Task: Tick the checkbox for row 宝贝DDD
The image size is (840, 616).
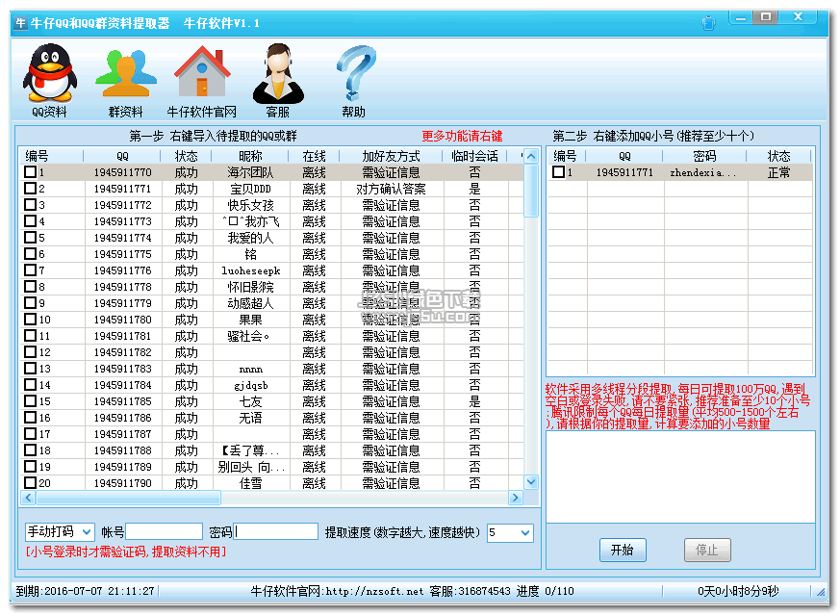Action: (31, 189)
